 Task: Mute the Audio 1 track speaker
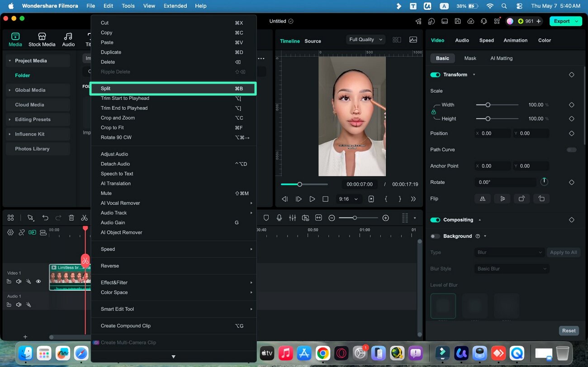[x=19, y=305]
